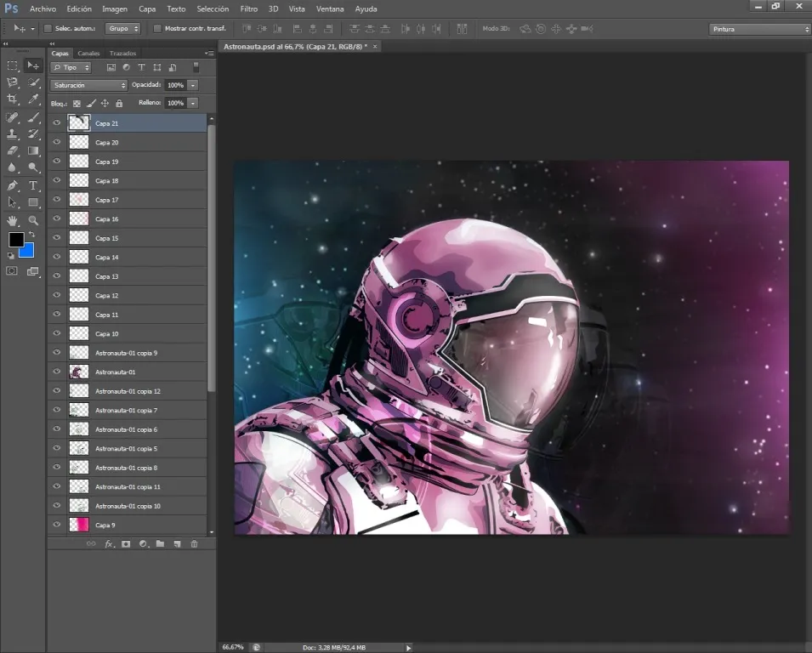This screenshot has height=653, width=812.
Task: Create a new group with the folder icon
Action: tap(160, 543)
